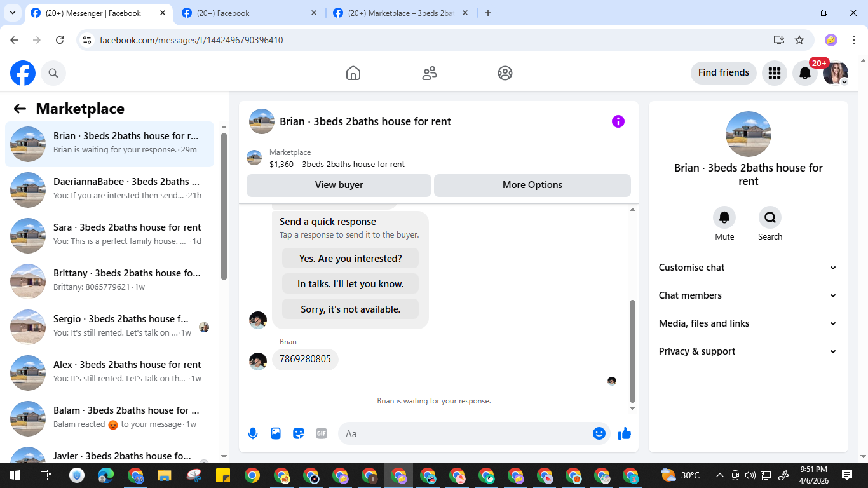Viewport: 868px width, 488px height.
Task: Open the grid menu icon
Action: [774, 73]
